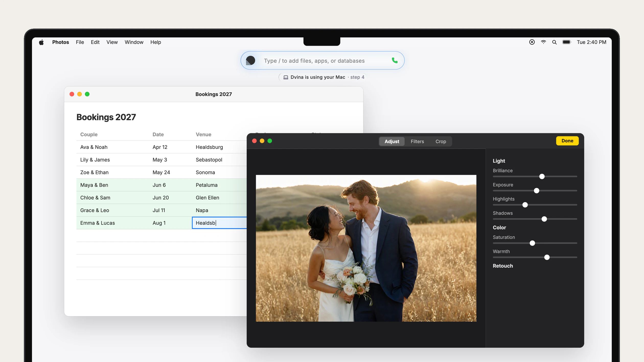Click the Saturation slider knob

(x=532, y=243)
